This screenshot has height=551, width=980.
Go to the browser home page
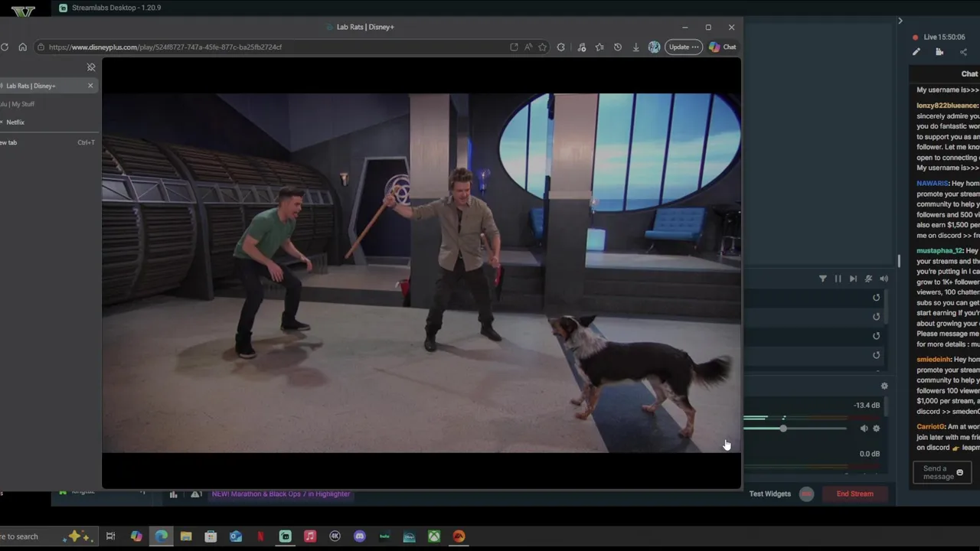pos(22,47)
